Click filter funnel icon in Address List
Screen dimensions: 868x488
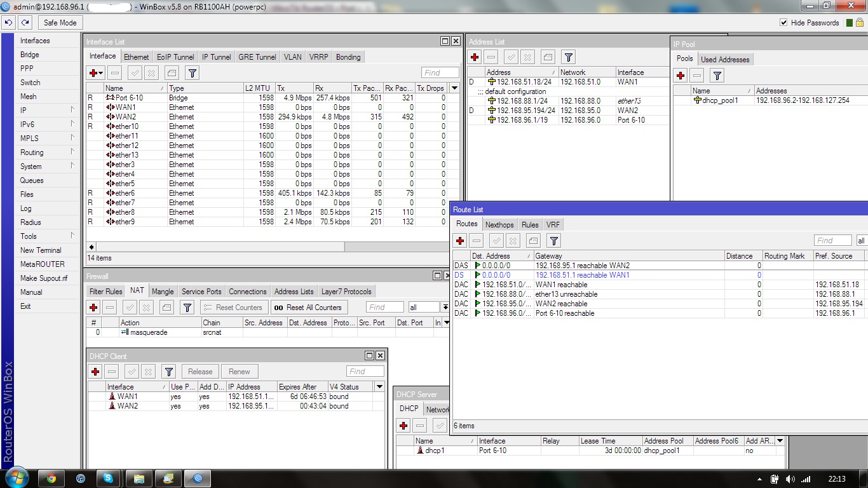569,57
